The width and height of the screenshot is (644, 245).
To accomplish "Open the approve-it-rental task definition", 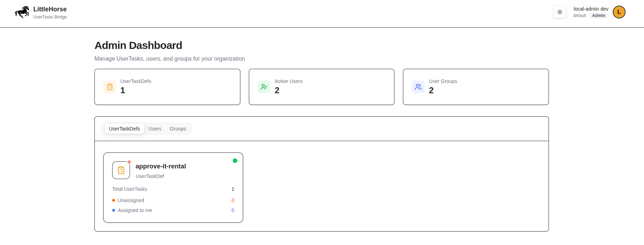I will [x=161, y=166].
